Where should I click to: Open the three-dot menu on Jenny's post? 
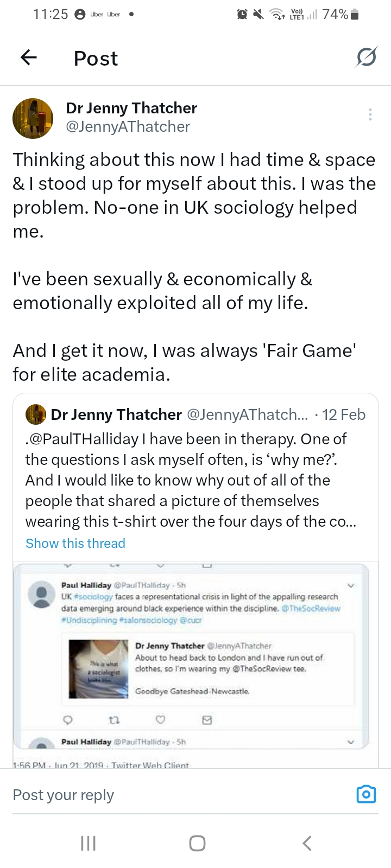(370, 114)
